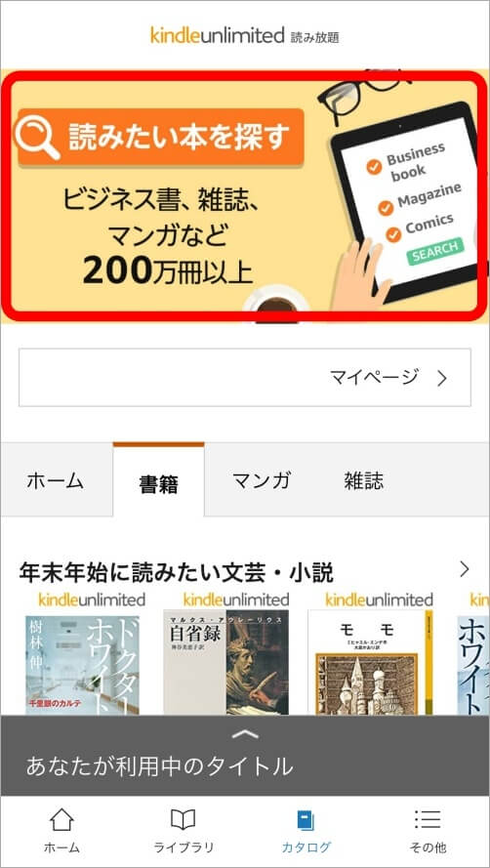Open the Library book icon
490x868 pixels.
click(183, 820)
